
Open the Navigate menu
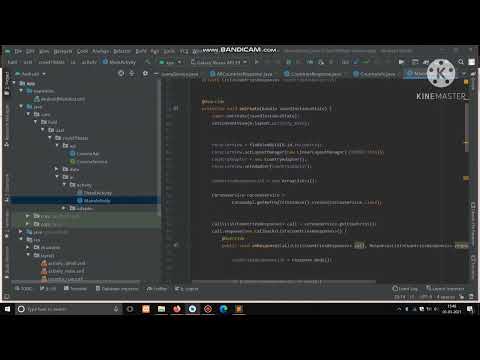(x=63, y=51)
